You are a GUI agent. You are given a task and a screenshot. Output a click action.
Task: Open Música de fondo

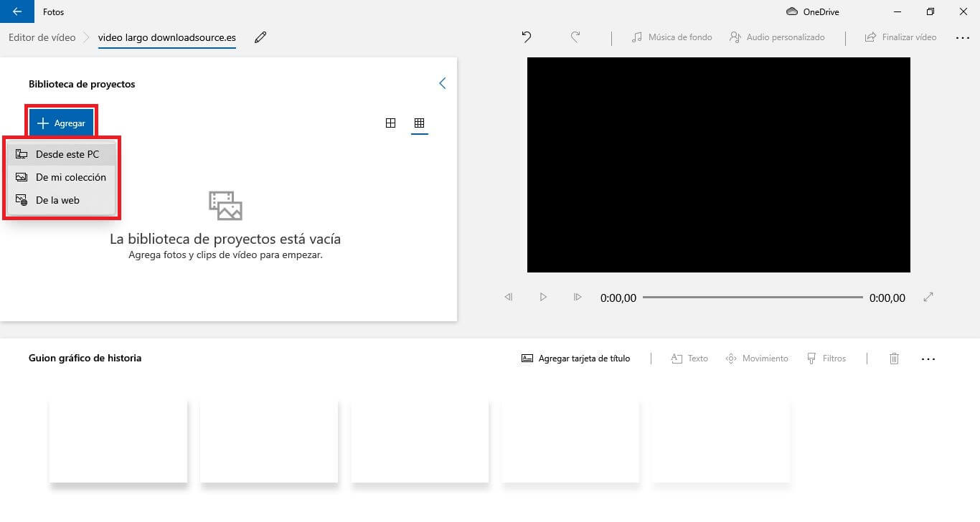[x=672, y=37]
